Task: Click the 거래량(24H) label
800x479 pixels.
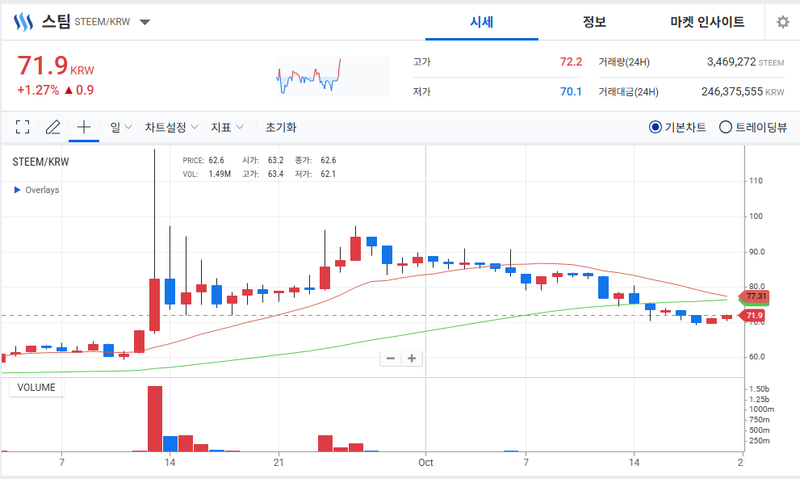Action: click(624, 62)
